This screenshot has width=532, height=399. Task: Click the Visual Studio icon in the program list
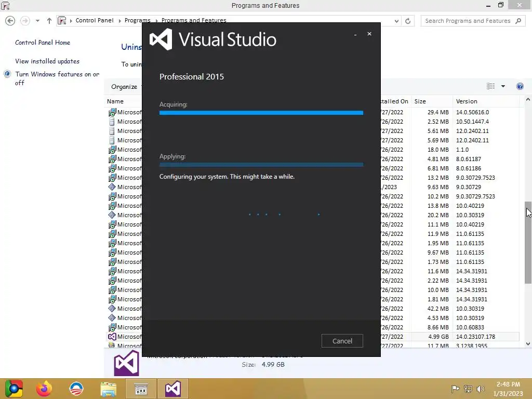pos(112,337)
